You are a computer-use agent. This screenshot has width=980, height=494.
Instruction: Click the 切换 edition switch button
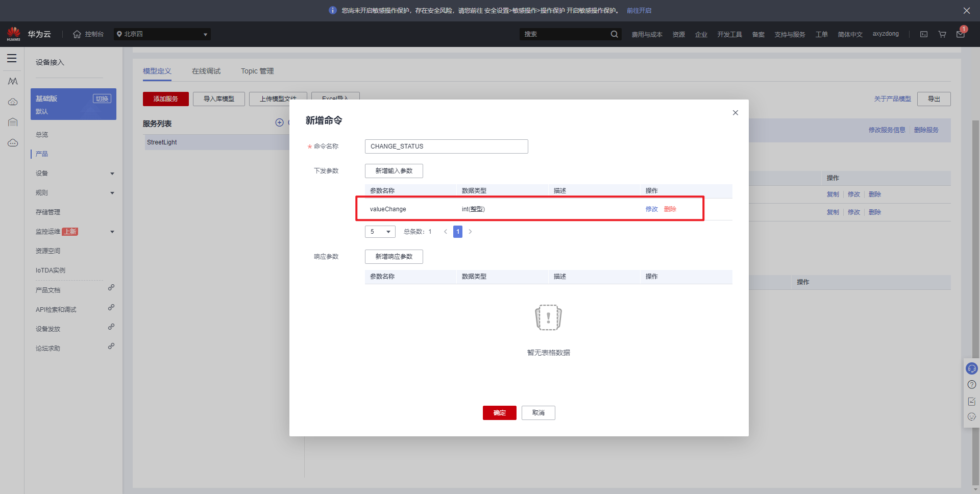coord(102,99)
